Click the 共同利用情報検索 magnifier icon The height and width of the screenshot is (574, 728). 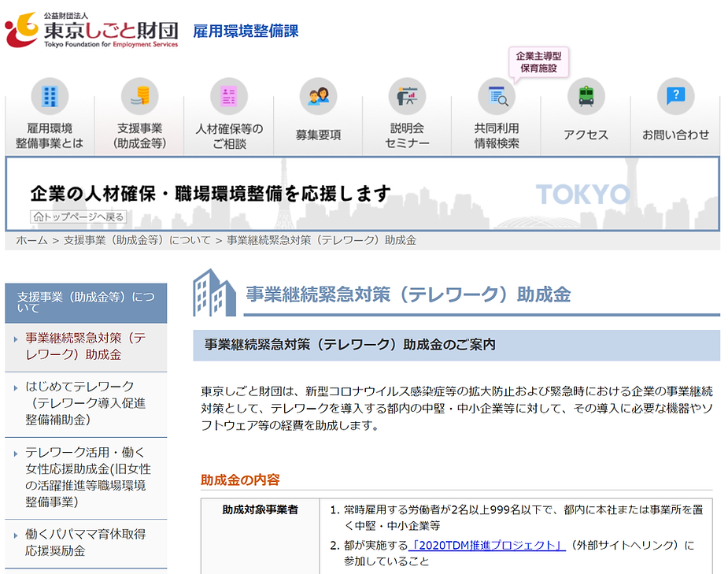(x=497, y=97)
